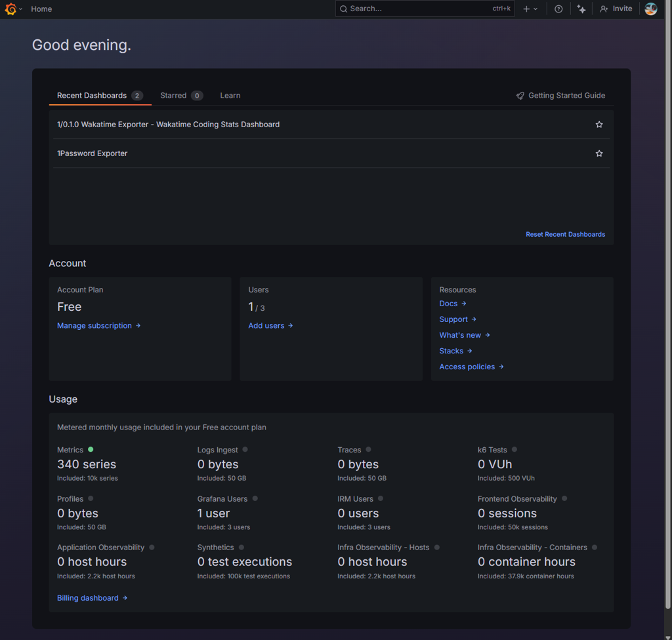This screenshot has height=640, width=672.
Task: Switch to the Starred tab
Action: [x=180, y=96]
